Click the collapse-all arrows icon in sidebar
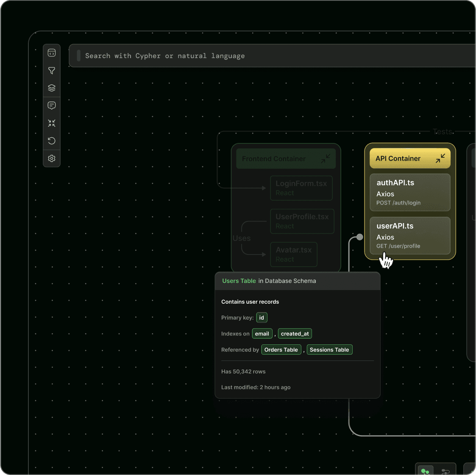Screen dimensions: 476x475 coord(52,123)
